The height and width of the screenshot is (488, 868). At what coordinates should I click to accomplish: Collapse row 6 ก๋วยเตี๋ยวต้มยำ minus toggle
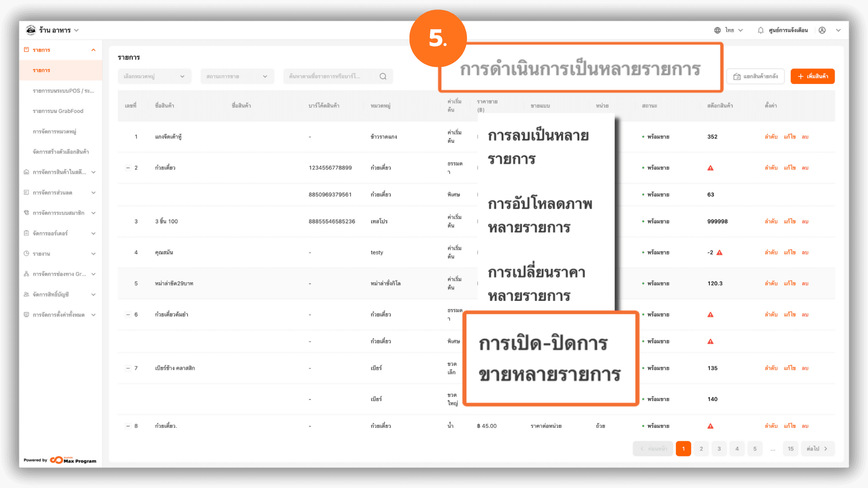(128, 315)
